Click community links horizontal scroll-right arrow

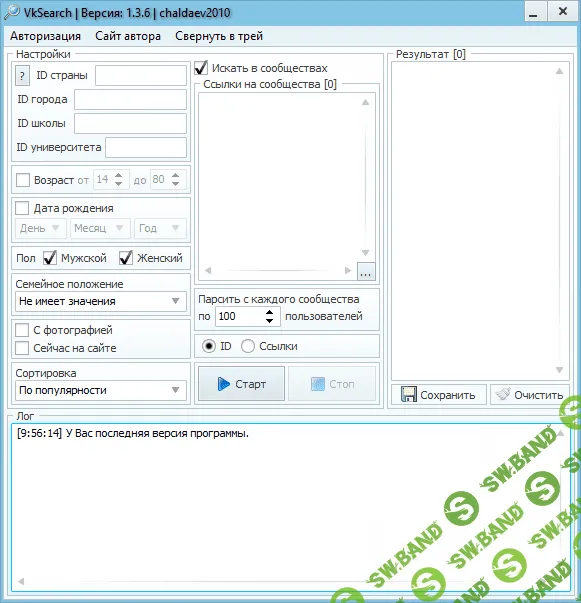tap(348, 270)
